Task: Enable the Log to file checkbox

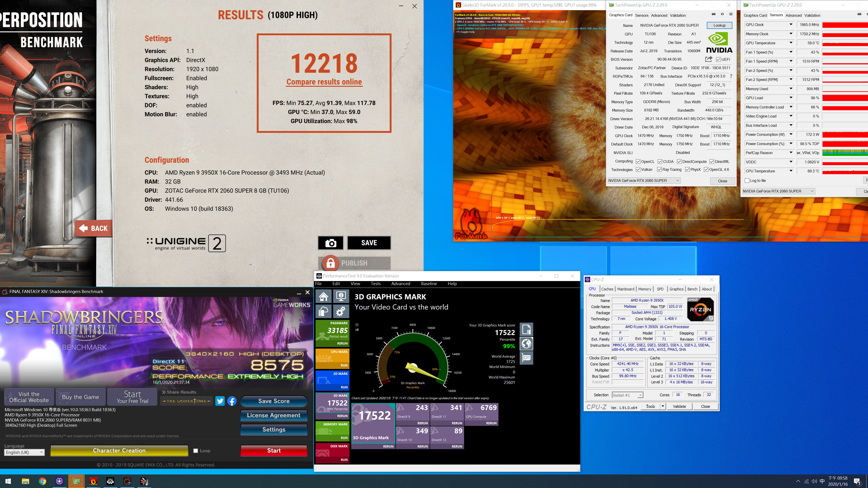Action: coord(747,181)
